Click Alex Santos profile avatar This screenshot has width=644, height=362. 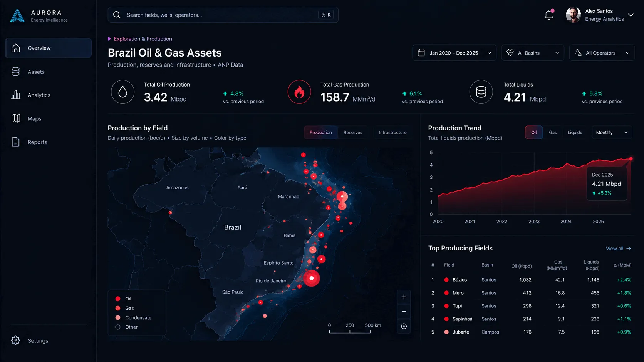(x=573, y=15)
